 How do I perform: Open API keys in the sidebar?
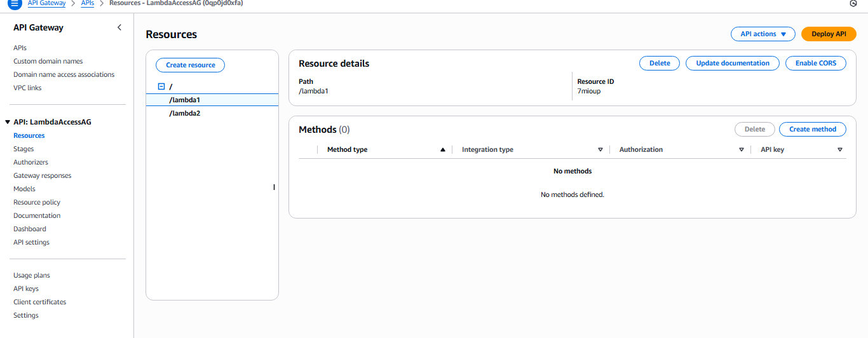[x=26, y=288]
